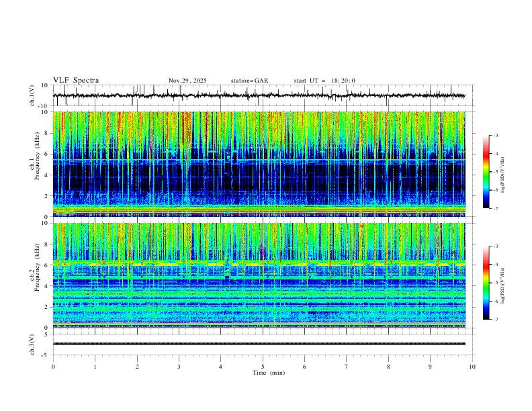Screen dimensions: 532x411
Task: Click the ch.2 spectrogram panel
Action: pyautogui.click(x=259, y=275)
